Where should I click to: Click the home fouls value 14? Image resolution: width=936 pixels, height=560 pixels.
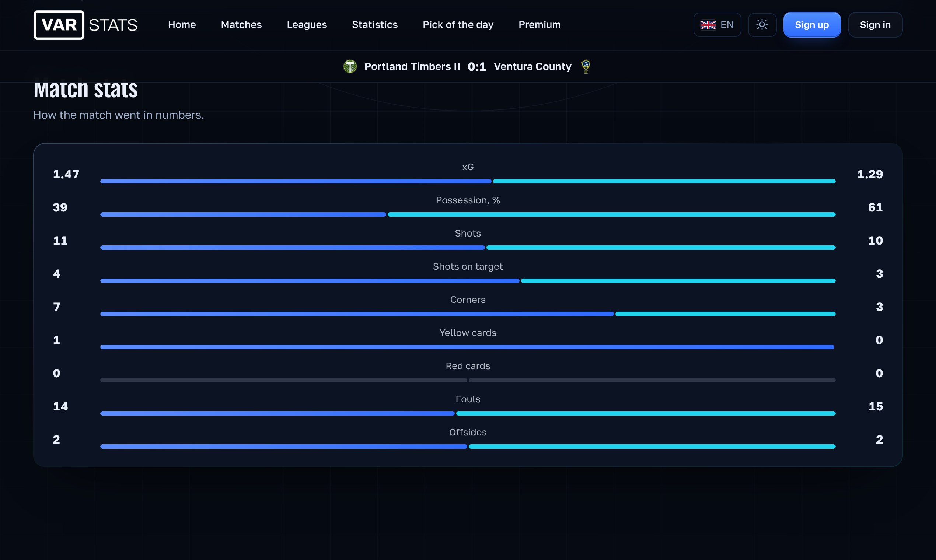(x=60, y=406)
